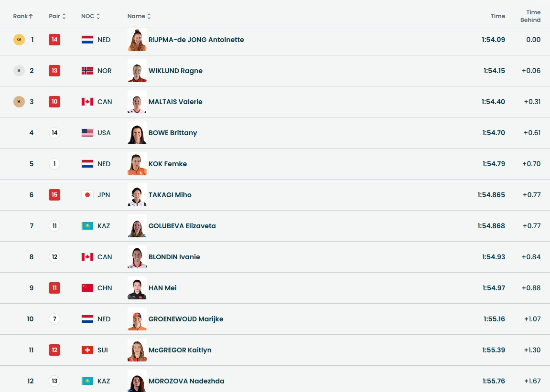Click red pair badge for Valerie Maltais
The height and width of the screenshot is (392, 550).
(x=54, y=102)
